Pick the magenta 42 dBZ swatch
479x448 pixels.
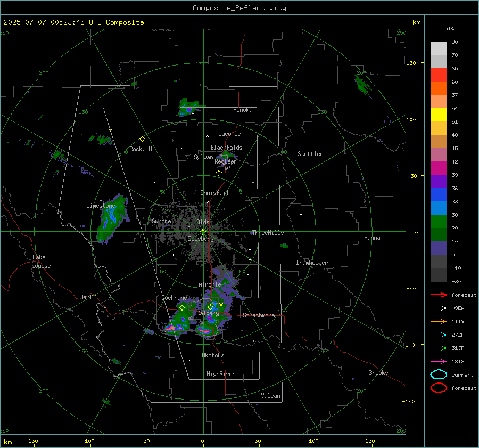pyautogui.click(x=439, y=168)
